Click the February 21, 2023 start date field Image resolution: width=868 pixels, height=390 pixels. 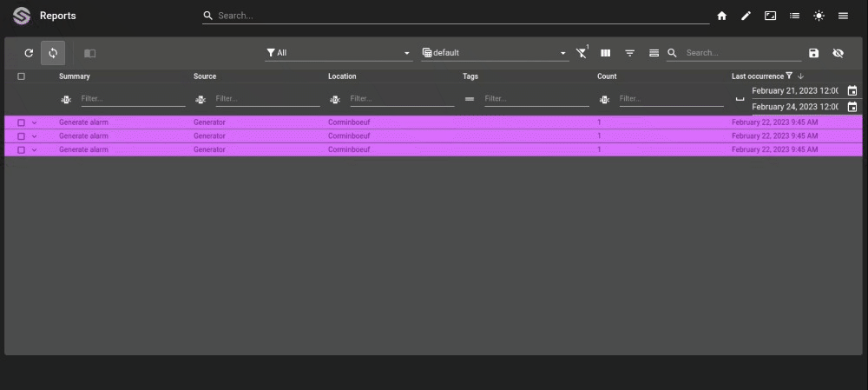point(795,91)
